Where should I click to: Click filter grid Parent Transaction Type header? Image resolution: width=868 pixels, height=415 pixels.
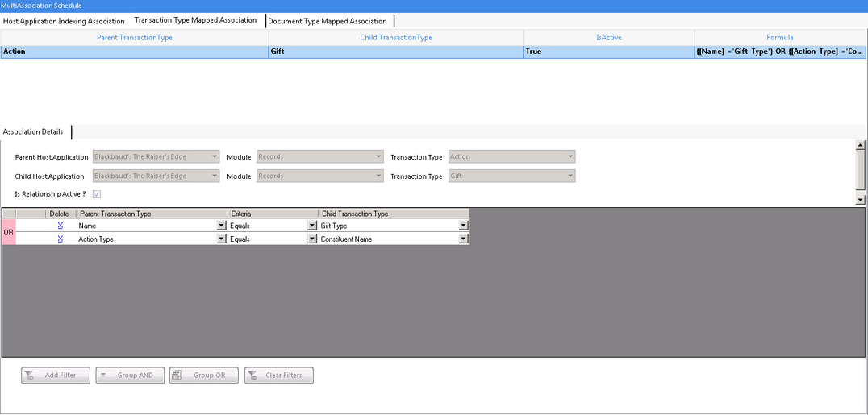[152, 214]
